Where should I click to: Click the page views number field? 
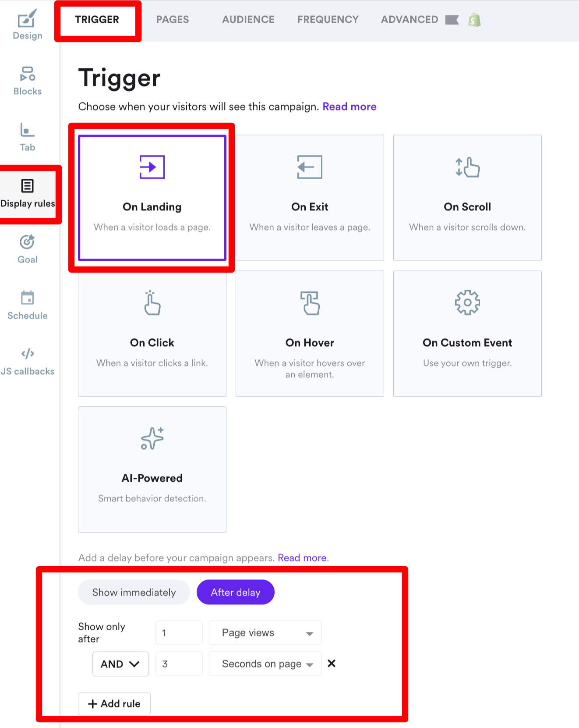(x=179, y=632)
